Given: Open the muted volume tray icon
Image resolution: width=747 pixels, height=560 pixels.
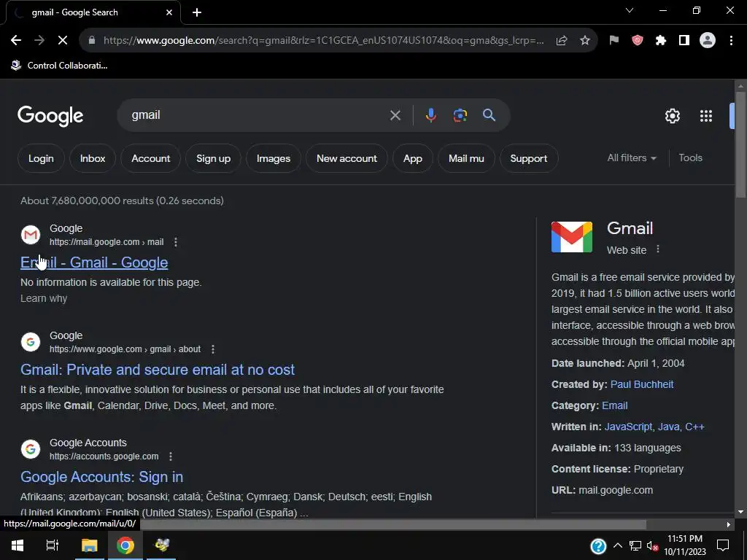Looking at the screenshot, I should point(652,546).
